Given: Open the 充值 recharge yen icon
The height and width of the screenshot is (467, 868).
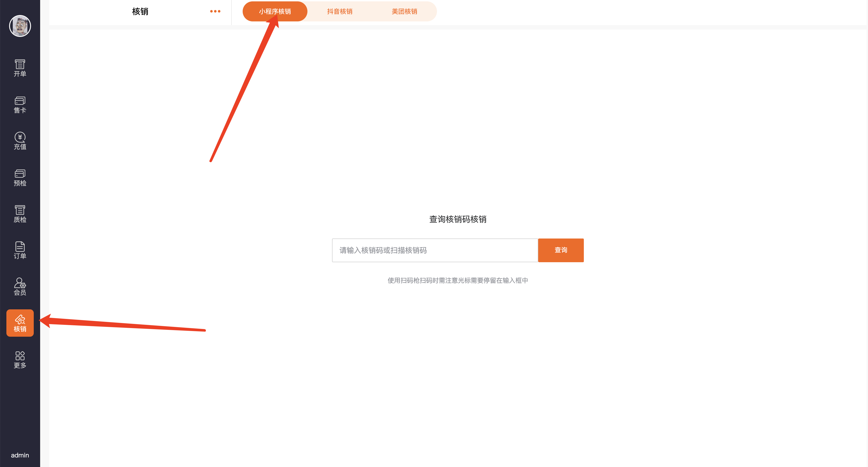Looking at the screenshot, I should tap(20, 141).
